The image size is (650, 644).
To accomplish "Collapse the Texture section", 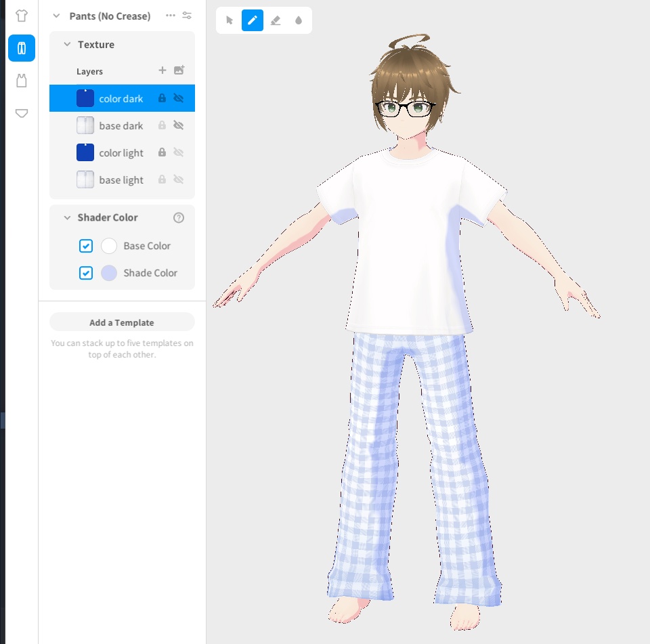I will pos(66,45).
